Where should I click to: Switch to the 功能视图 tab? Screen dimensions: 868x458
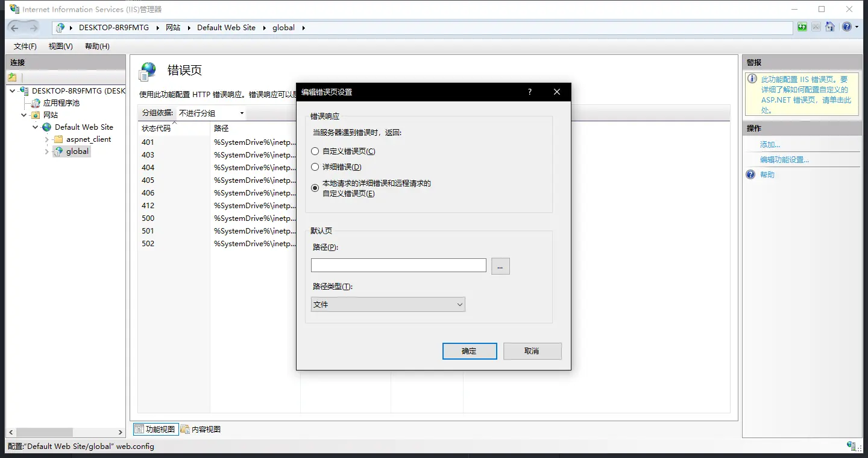pos(156,429)
